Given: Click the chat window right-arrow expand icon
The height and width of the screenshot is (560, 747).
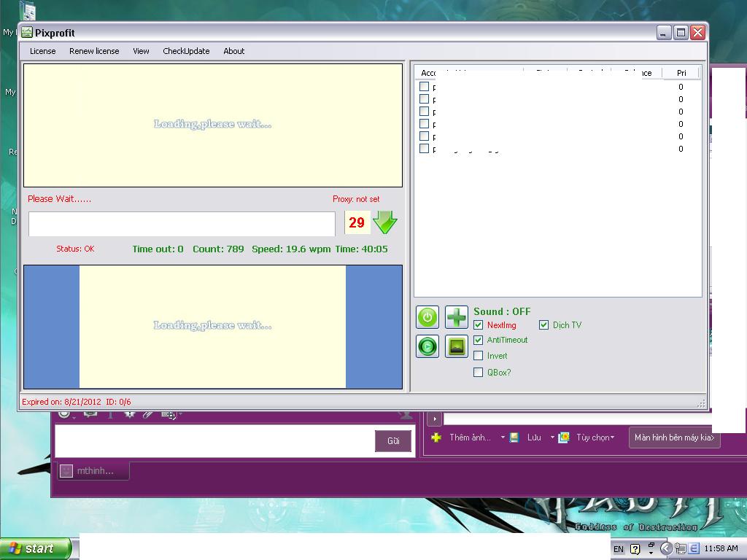Looking at the screenshot, I should pyautogui.click(x=435, y=419).
